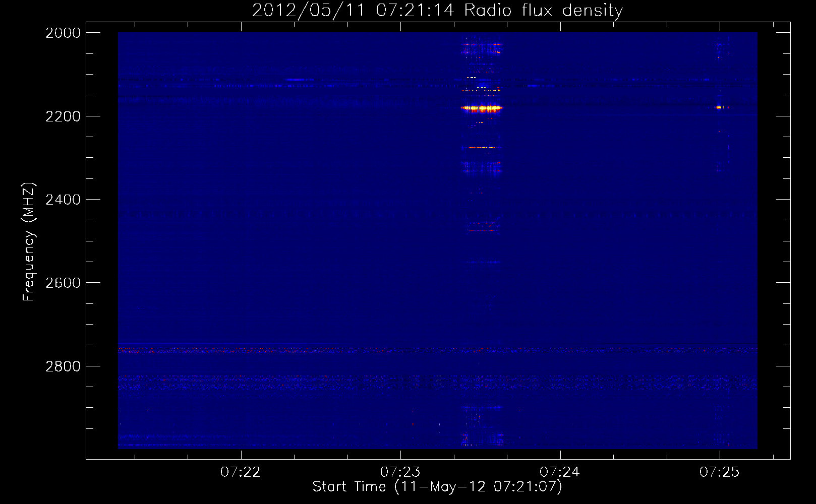Click the '2800' frequency axis label

tap(63, 366)
